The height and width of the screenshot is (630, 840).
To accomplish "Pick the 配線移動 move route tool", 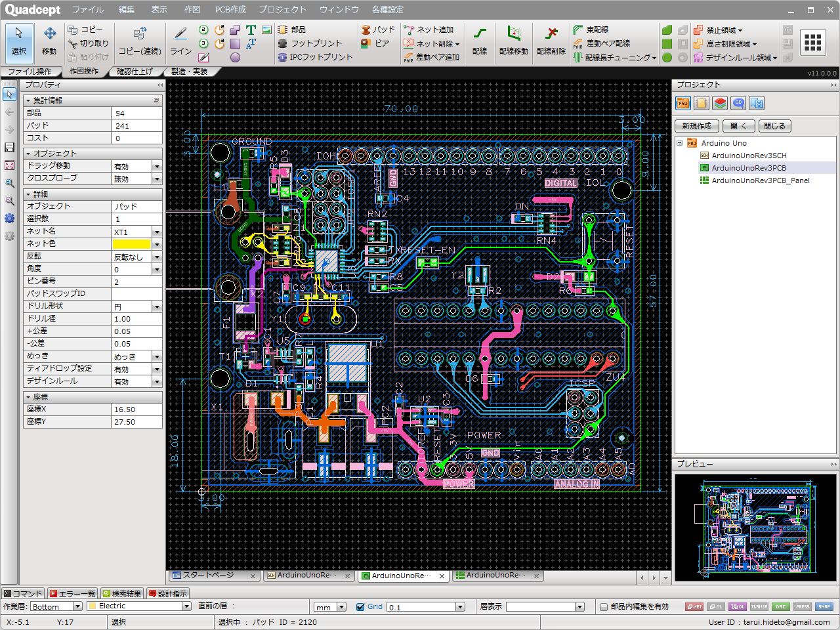I will [x=513, y=41].
